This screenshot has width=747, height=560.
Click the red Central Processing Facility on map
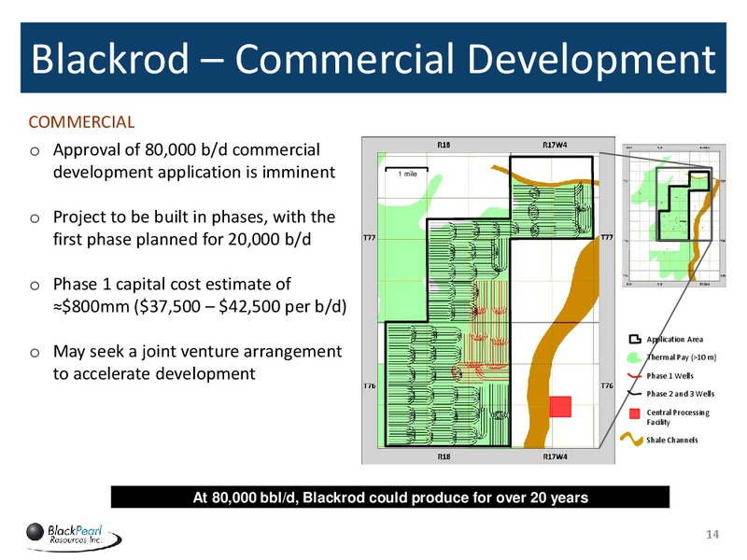560,407
